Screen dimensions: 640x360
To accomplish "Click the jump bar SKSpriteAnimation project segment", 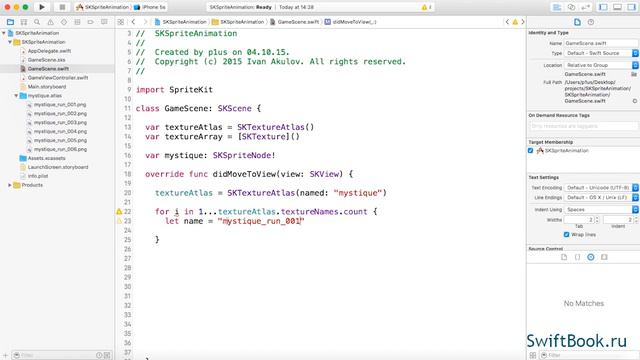I will click(x=181, y=22).
